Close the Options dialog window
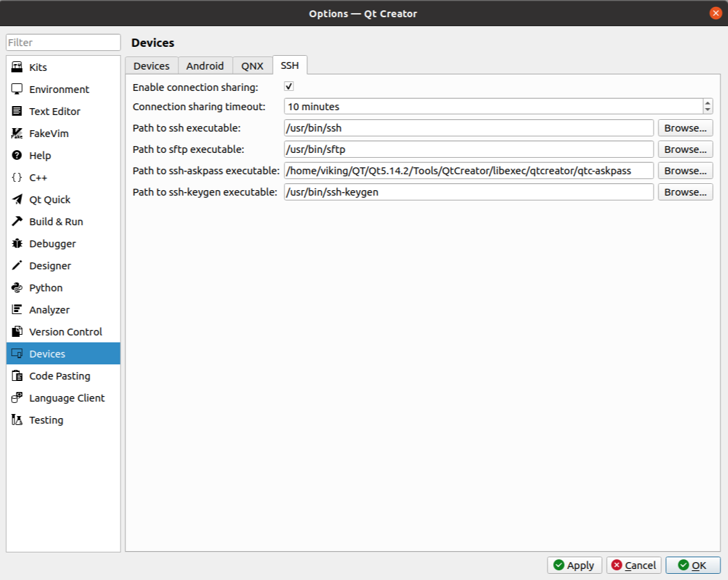 click(x=716, y=13)
